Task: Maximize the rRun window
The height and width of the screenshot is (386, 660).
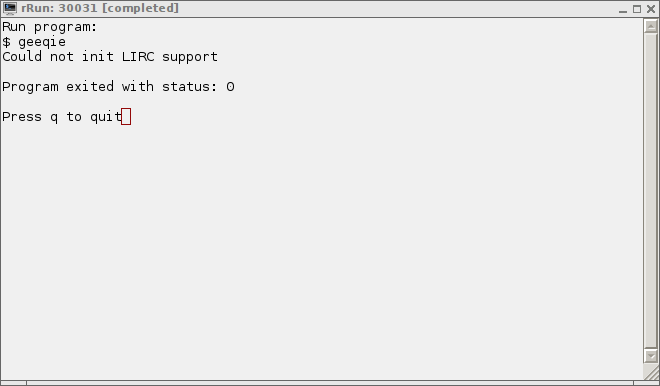Action: click(x=637, y=9)
